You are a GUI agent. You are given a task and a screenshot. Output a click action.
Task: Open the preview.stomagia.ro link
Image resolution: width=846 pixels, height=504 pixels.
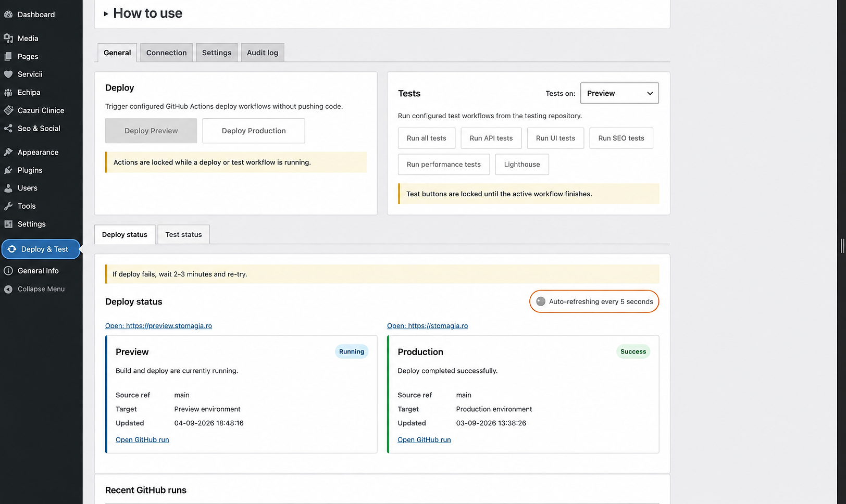point(158,326)
